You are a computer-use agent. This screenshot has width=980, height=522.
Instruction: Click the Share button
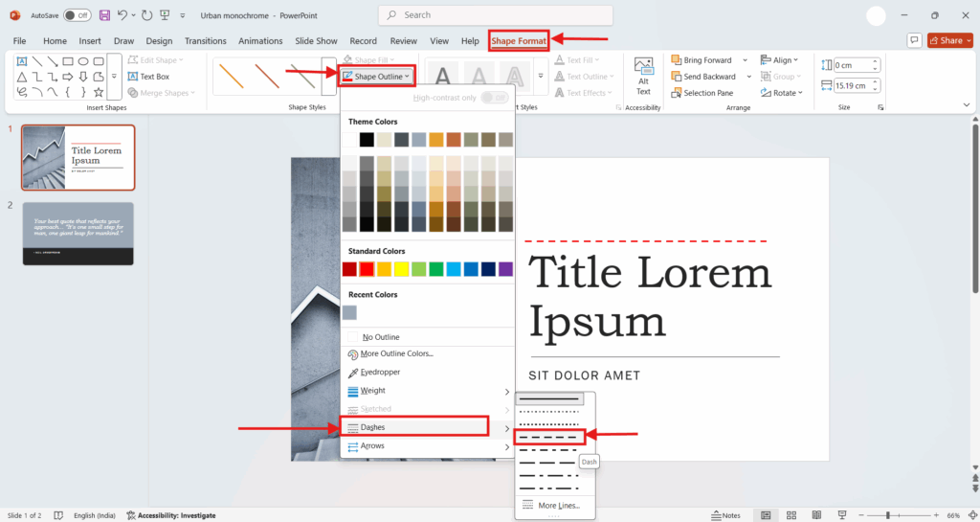[x=949, y=40]
